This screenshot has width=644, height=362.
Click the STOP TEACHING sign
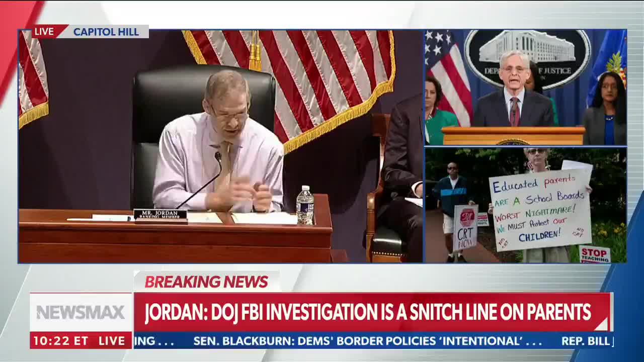click(x=595, y=255)
